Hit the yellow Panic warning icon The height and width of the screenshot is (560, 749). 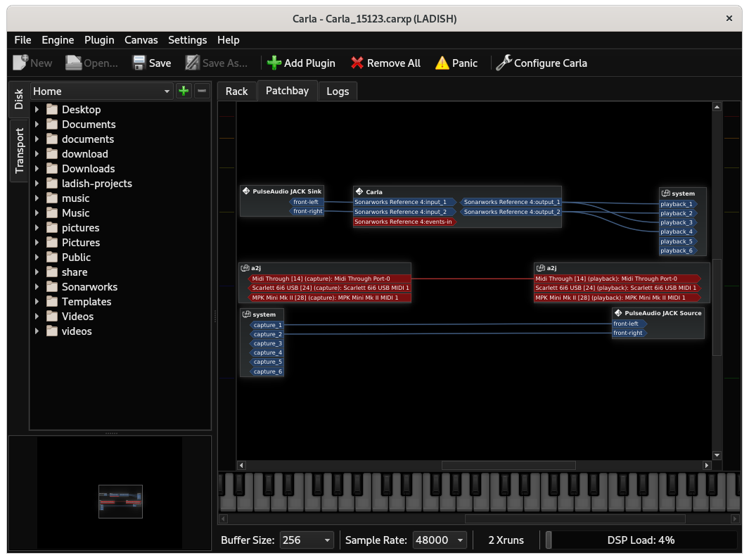point(442,63)
